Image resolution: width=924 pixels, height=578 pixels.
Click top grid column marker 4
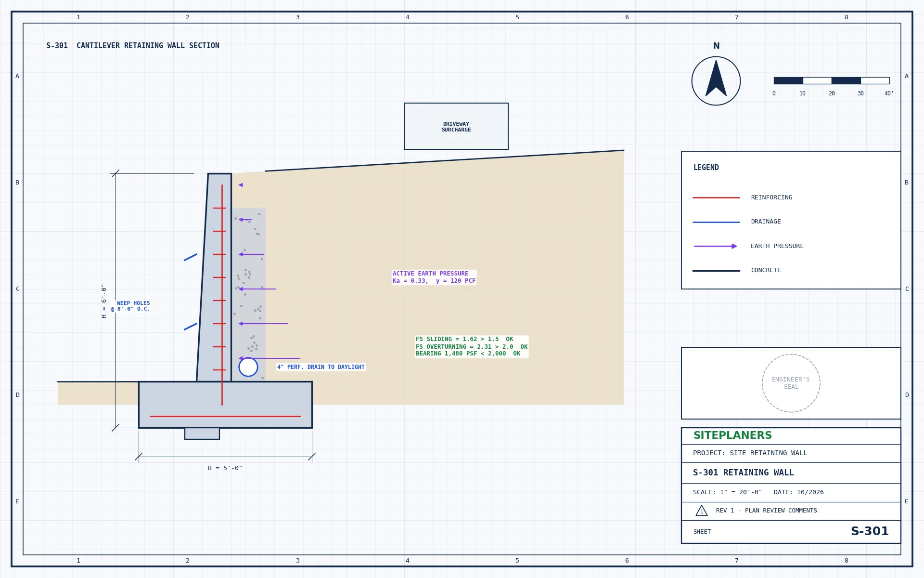coord(408,17)
